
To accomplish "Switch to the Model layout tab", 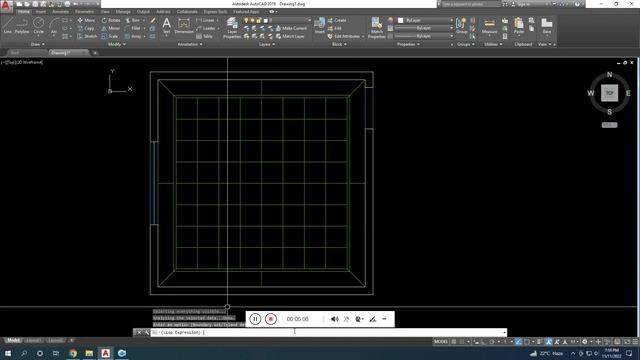I will (x=13, y=340).
